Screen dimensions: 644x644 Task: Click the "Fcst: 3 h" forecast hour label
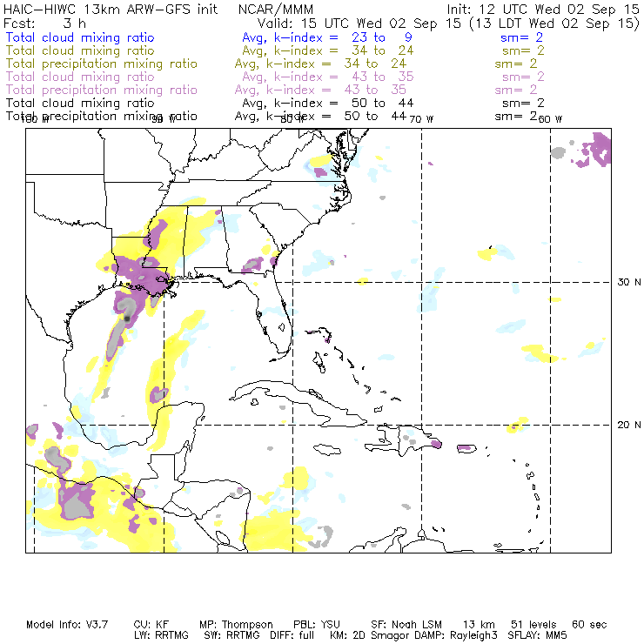pyautogui.click(x=44, y=23)
